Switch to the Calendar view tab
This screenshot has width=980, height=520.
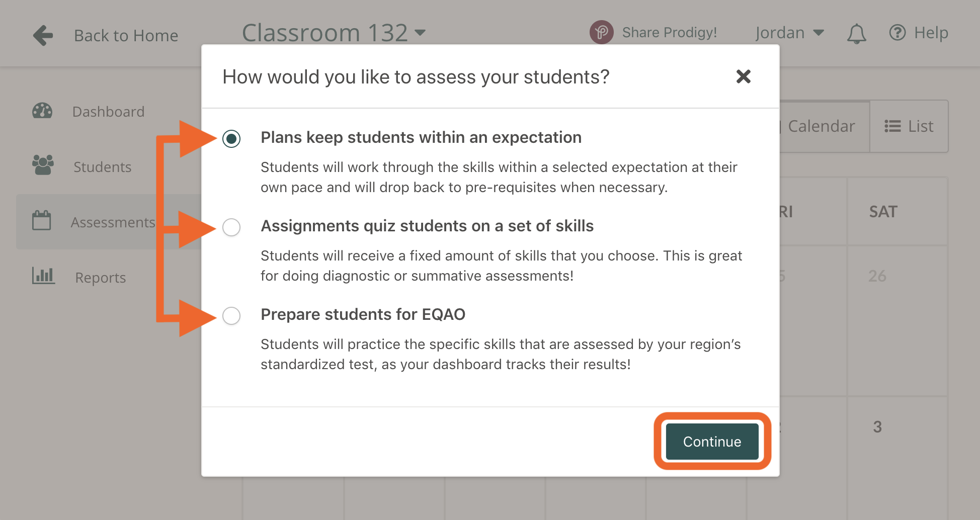pos(821,126)
